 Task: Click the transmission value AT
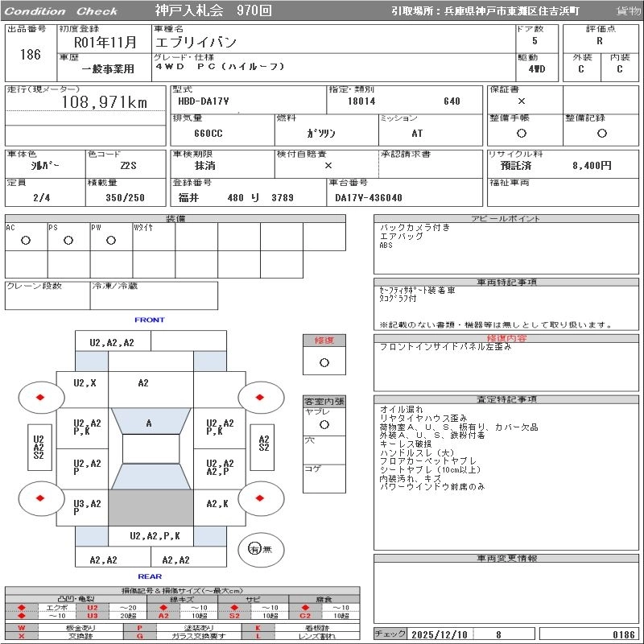tap(417, 133)
